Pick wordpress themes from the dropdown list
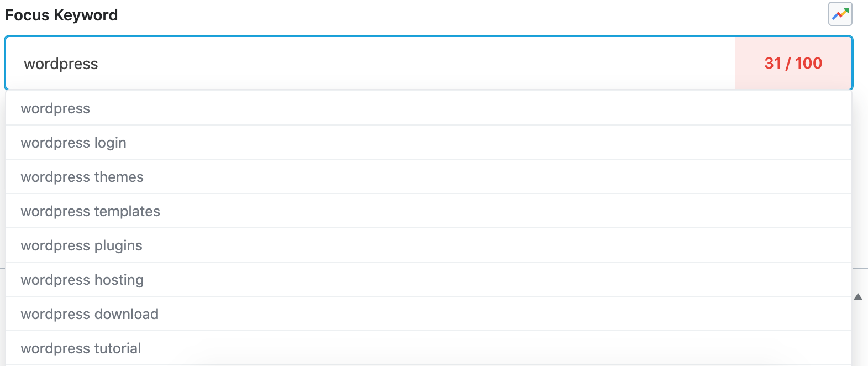 (x=82, y=176)
